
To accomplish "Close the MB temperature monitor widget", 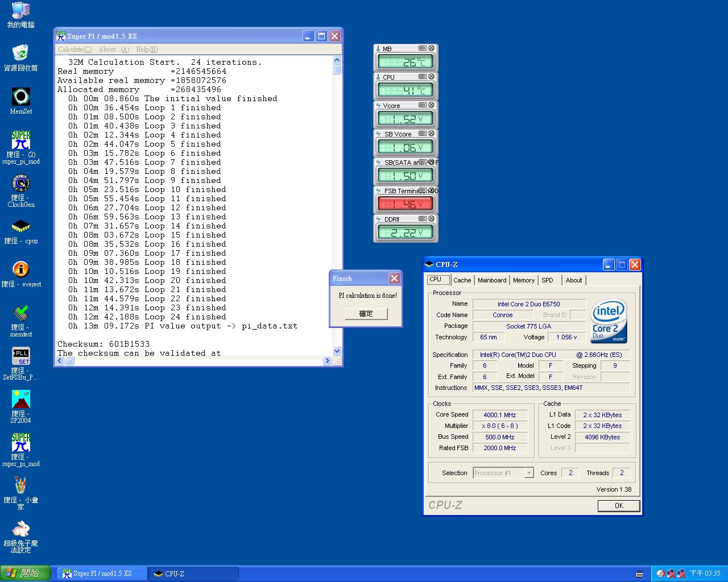I will (x=431, y=48).
